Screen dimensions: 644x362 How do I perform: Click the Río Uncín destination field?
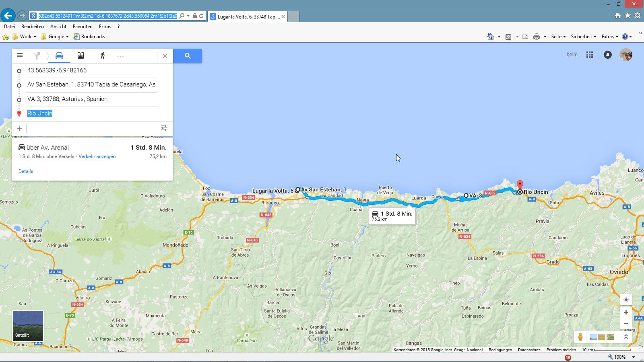(92, 113)
